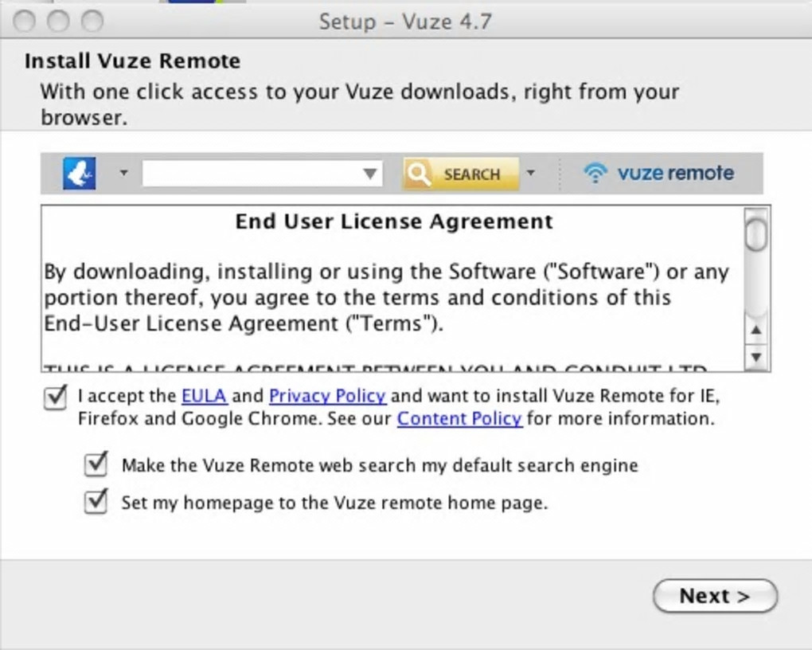Click the license agreement scrollbar thumb
This screenshot has height=650, width=812.
click(x=756, y=232)
